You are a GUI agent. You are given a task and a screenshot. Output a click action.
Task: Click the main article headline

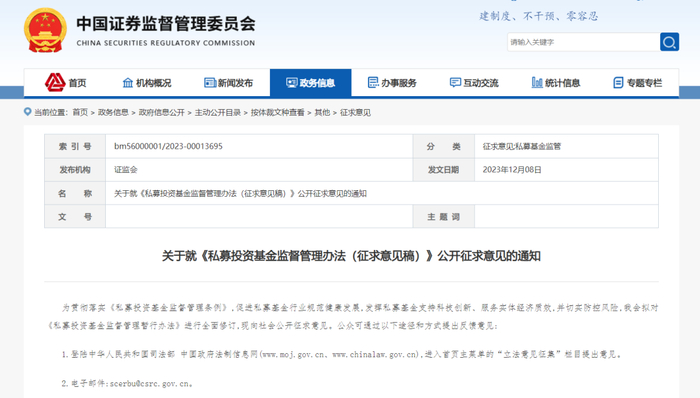[x=351, y=256]
